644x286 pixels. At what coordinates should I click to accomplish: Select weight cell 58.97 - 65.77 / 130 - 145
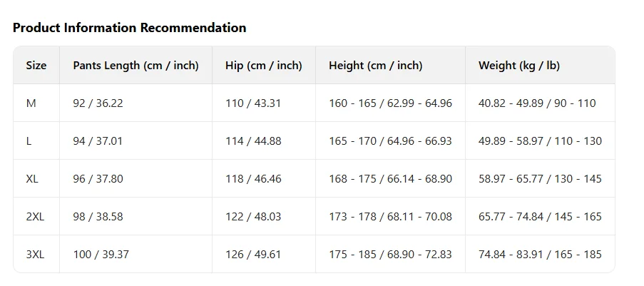pyautogui.click(x=540, y=179)
